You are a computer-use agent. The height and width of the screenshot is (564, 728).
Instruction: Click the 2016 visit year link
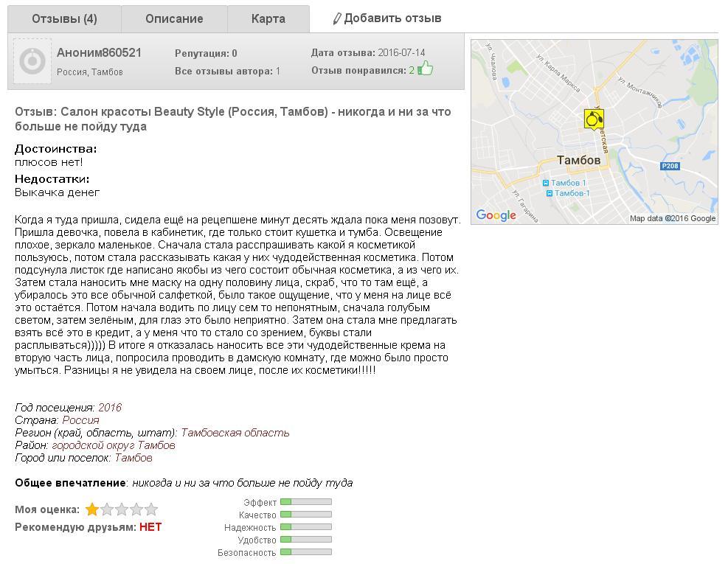(x=110, y=408)
